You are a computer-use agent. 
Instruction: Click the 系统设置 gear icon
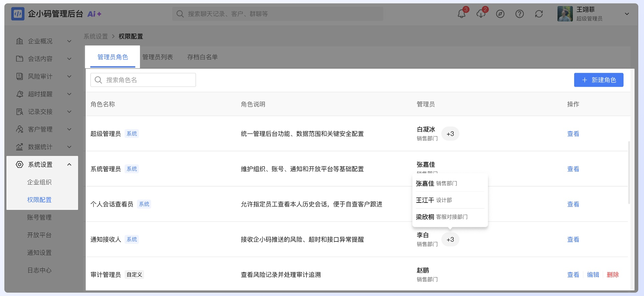[x=19, y=164]
